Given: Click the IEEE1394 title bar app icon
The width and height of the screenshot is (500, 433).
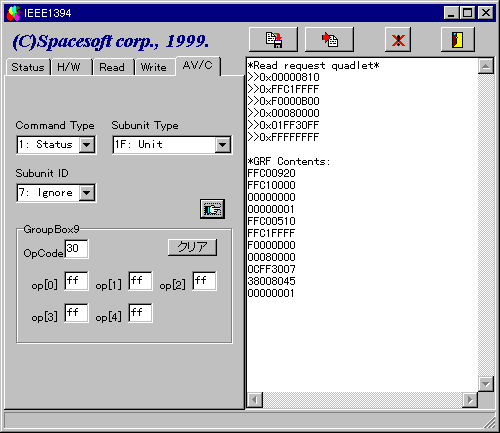Looking at the screenshot, I should (x=14, y=13).
